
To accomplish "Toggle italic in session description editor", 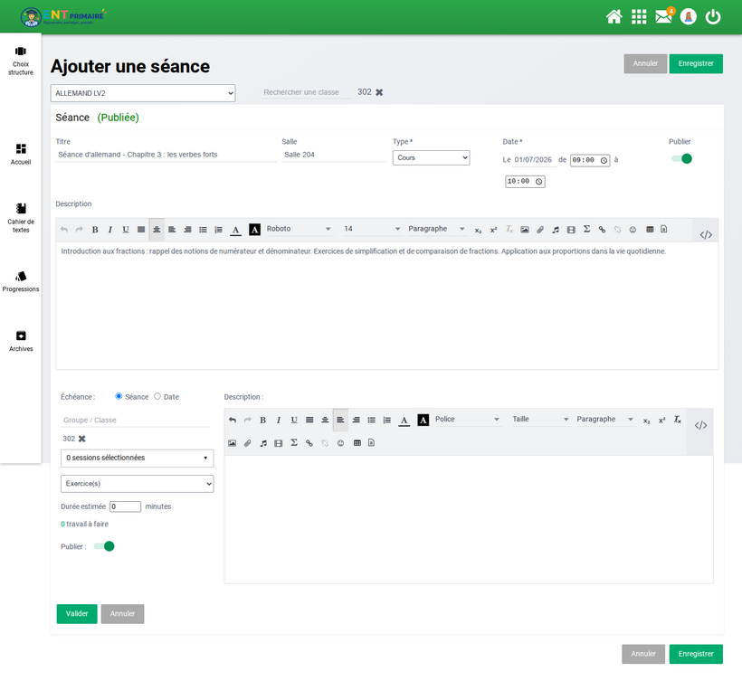I will click(x=109, y=230).
